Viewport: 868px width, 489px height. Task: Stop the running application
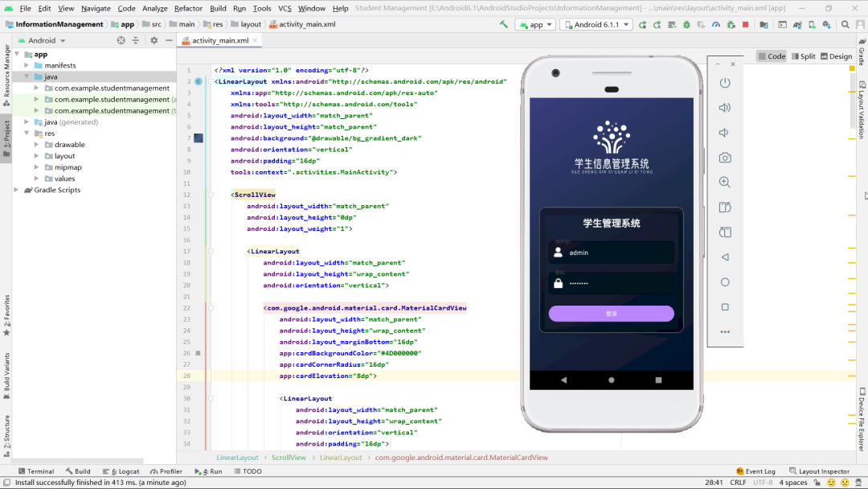click(744, 25)
